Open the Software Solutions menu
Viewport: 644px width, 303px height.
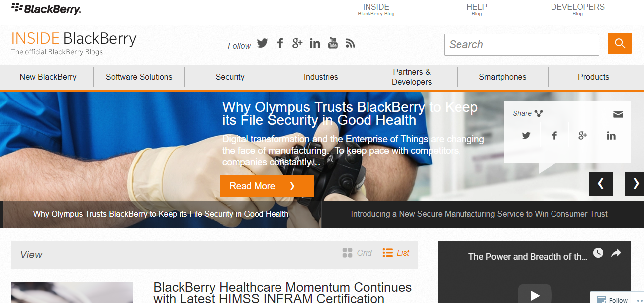139,77
